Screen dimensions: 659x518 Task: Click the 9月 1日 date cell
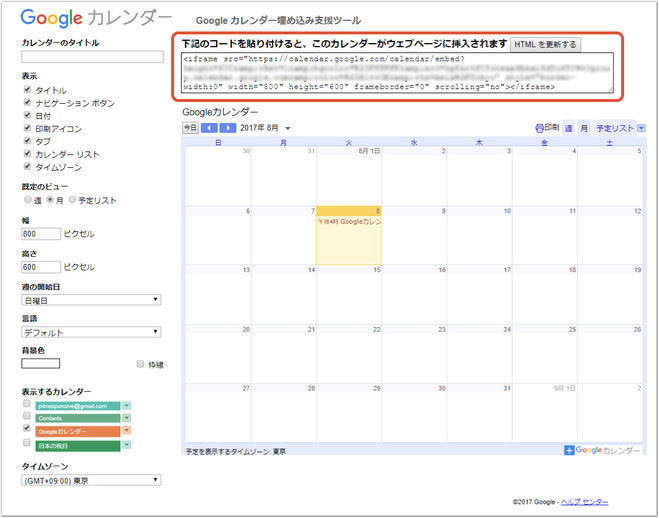[x=564, y=388]
